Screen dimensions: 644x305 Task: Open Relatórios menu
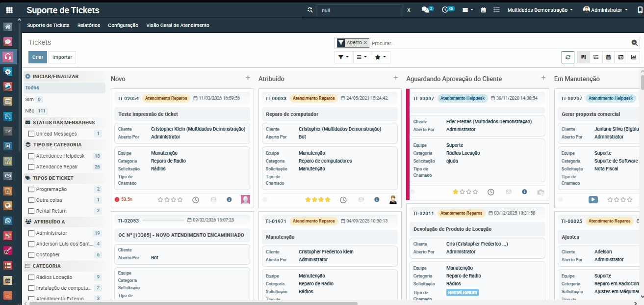click(89, 25)
